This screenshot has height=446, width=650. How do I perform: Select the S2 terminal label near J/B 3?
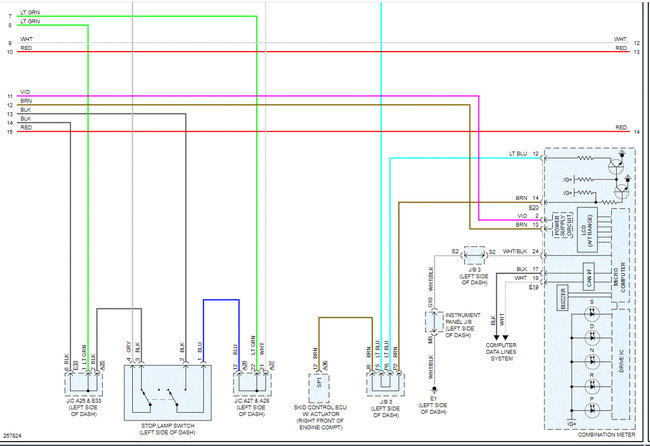tap(492, 252)
